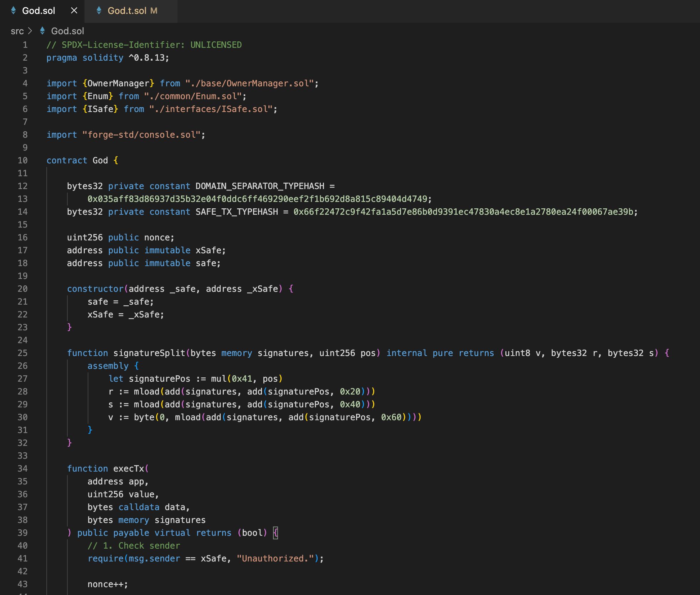Click the breadcrumb Solidity file icon
This screenshot has height=595, width=700.
(x=42, y=31)
